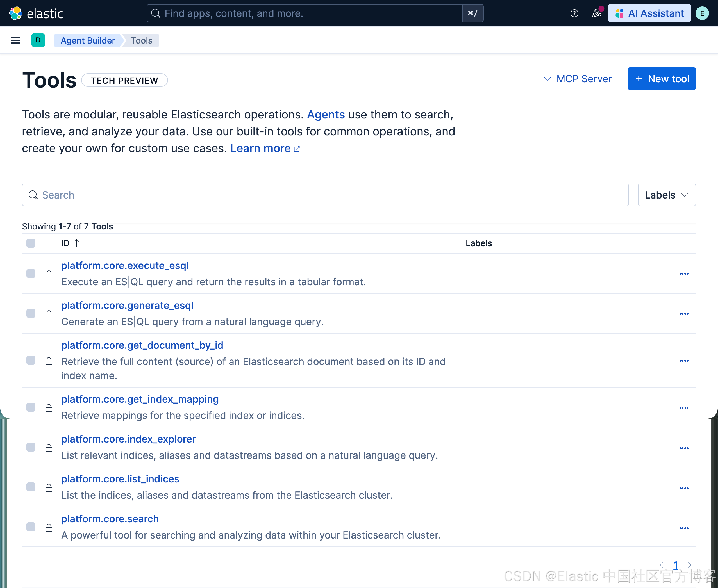Open actions menu for platform.core.search
Image resolution: width=718 pixels, height=588 pixels.
point(685,527)
